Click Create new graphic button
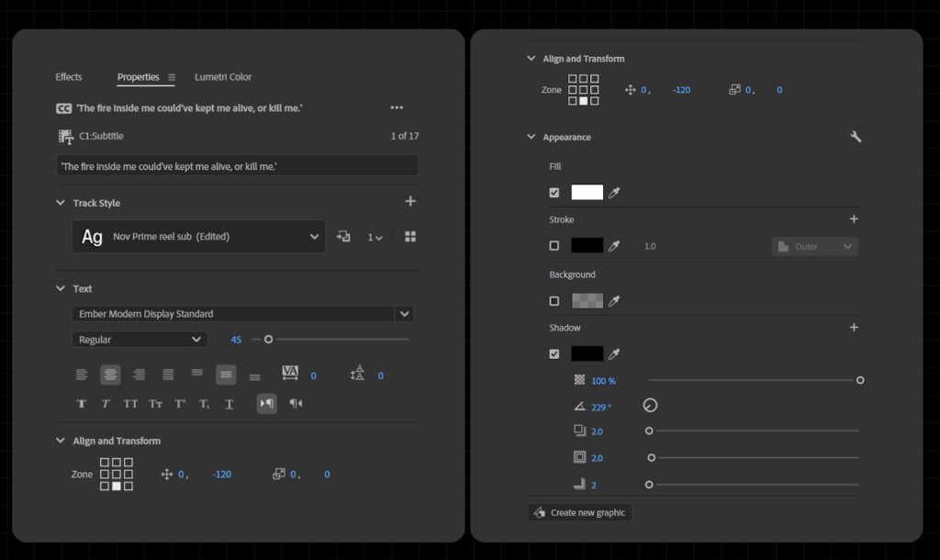Image resolution: width=940 pixels, height=560 pixels. pos(580,512)
